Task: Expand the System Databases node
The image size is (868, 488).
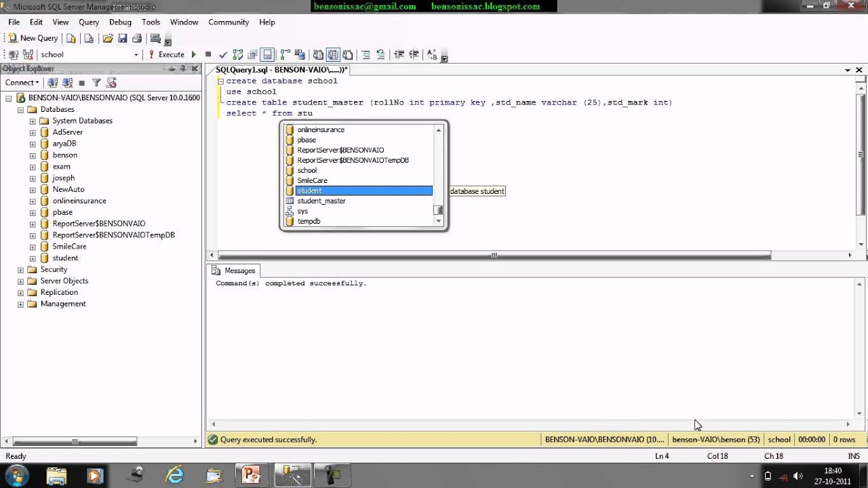Action: [33, 121]
